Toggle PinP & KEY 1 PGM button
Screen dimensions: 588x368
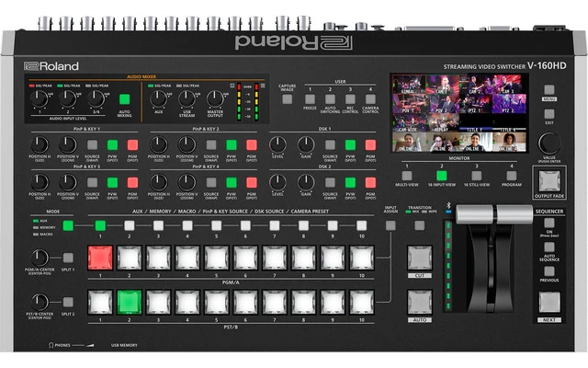(x=132, y=145)
